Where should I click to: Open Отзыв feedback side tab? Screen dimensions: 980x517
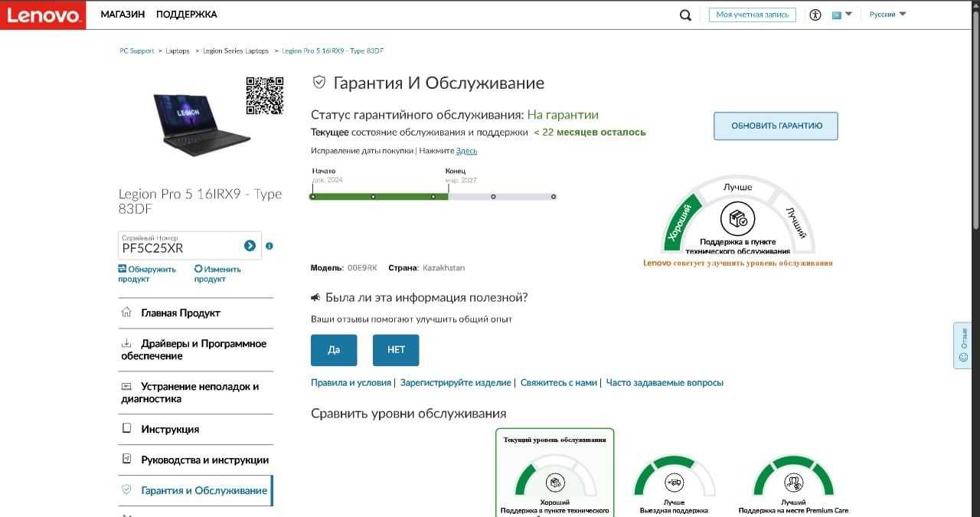tap(962, 345)
